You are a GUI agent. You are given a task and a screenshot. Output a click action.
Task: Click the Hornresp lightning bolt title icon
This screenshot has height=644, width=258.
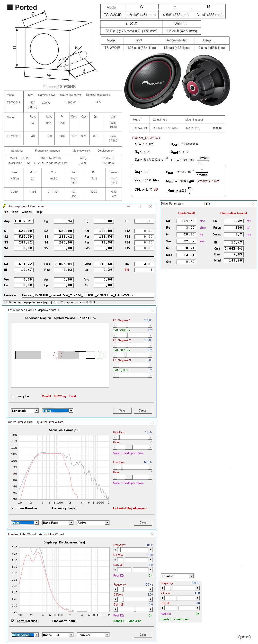(4, 206)
